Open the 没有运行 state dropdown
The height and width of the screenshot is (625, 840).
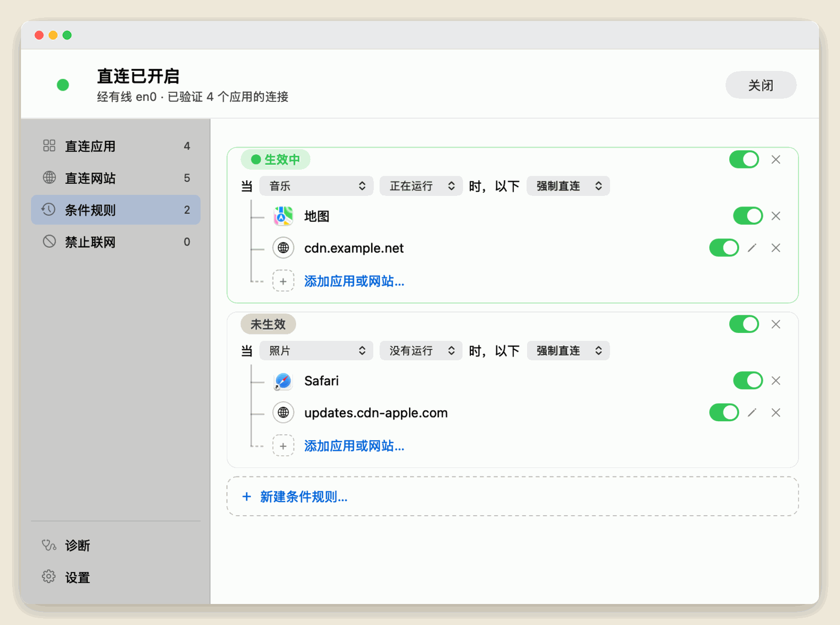click(421, 351)
